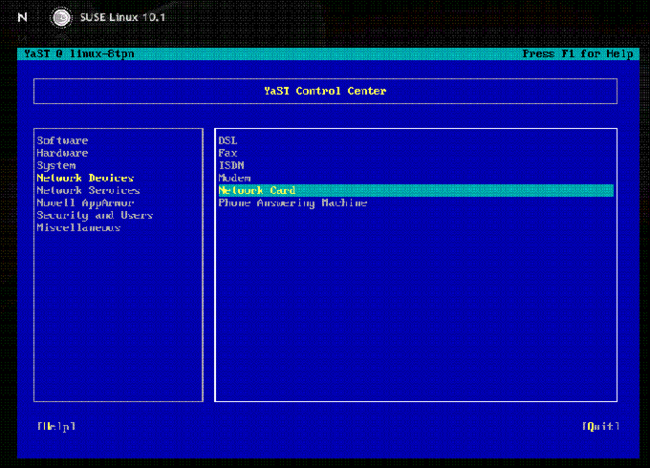Select the Miscellaneous category

(78, 228)
